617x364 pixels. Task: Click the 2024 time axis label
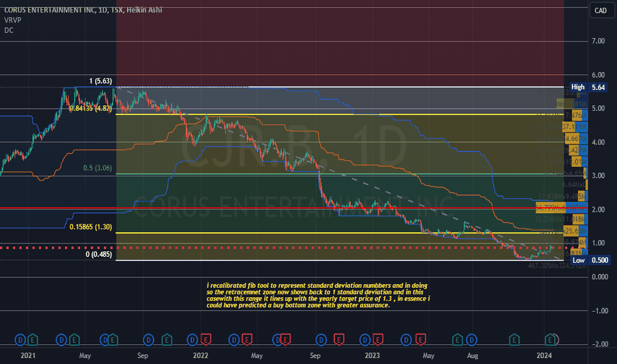point(544,356)
